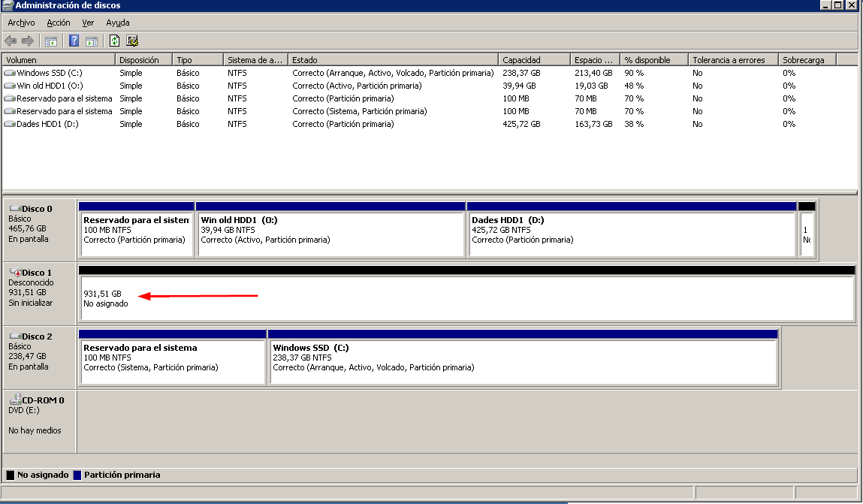The width and height of the screenshot is (863, 504).
Task: Open Help via the question mark icon
Action: pyautogui.click(x=74, y=41)
